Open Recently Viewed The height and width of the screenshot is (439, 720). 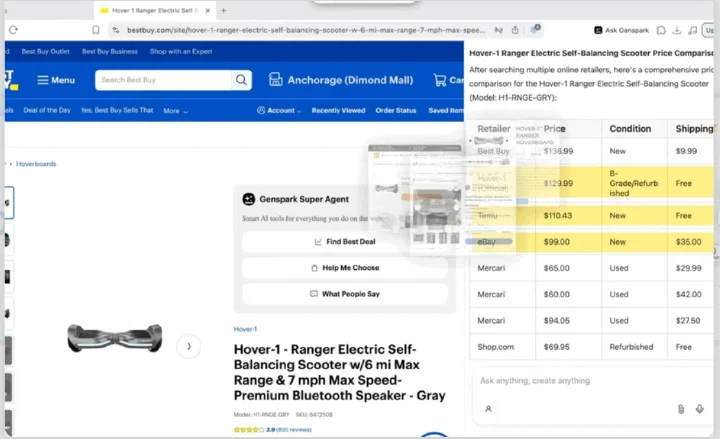338,110
